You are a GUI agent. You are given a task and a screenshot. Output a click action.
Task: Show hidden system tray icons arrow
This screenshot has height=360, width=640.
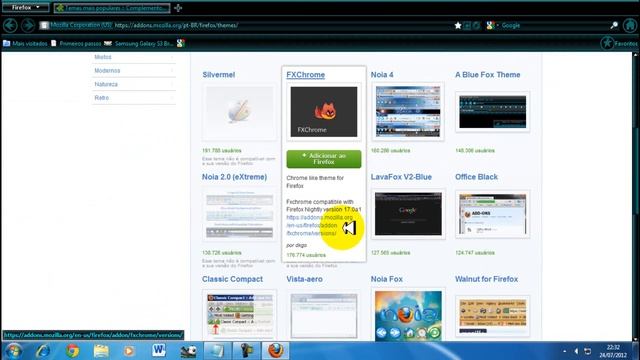[564, 351]
